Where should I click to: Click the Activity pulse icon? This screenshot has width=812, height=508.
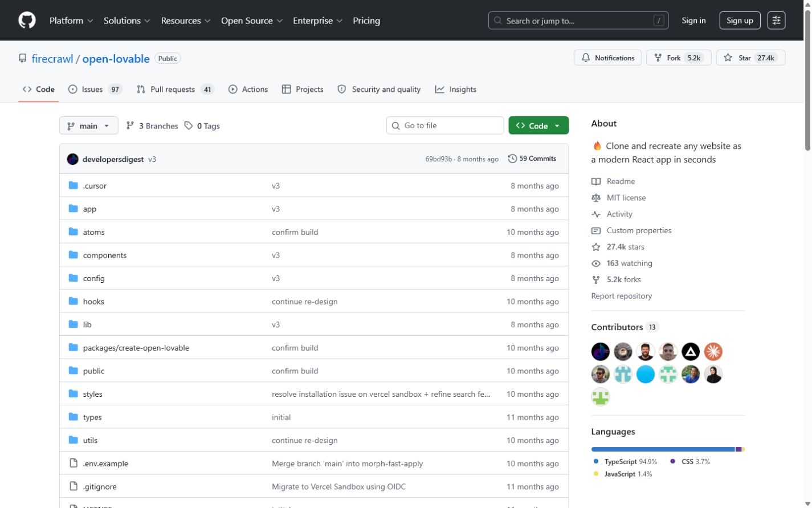point(596,214)
